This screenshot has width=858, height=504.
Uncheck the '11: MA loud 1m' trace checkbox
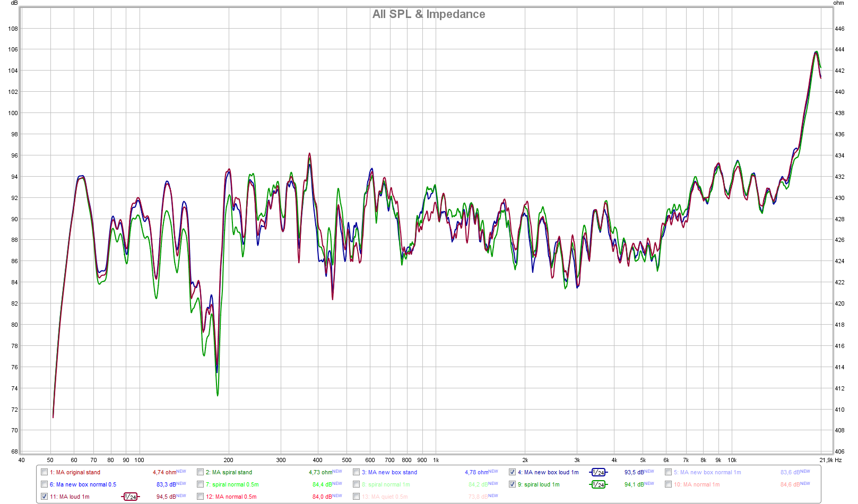[45, 497]
